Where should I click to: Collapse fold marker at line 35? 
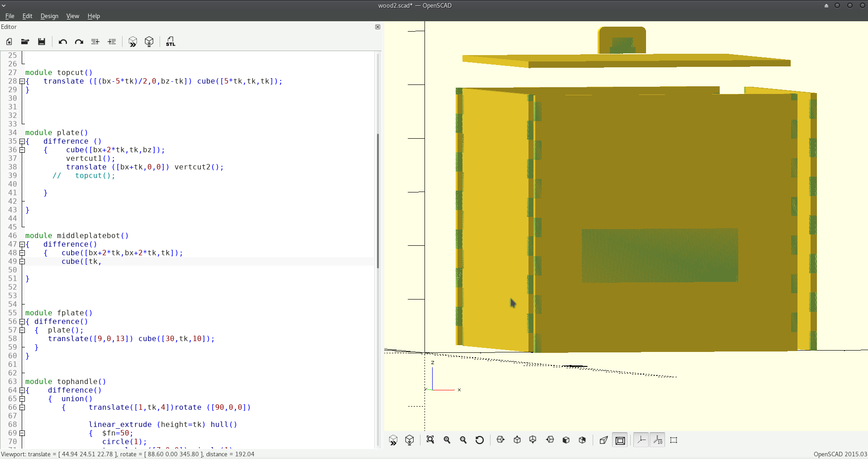tap(22, 141)
